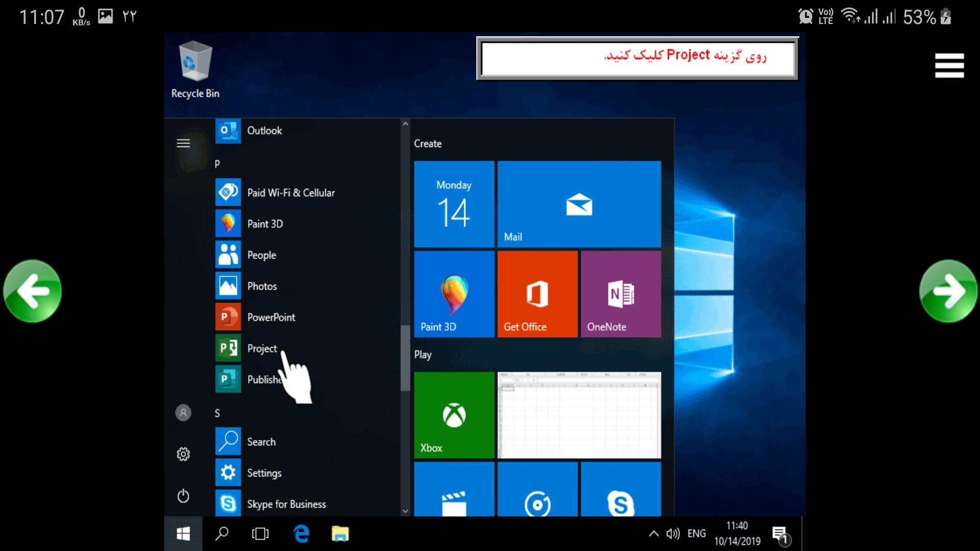Open Task View on the taskbar
Screen dimensions: 980x551
coord(260,534)
